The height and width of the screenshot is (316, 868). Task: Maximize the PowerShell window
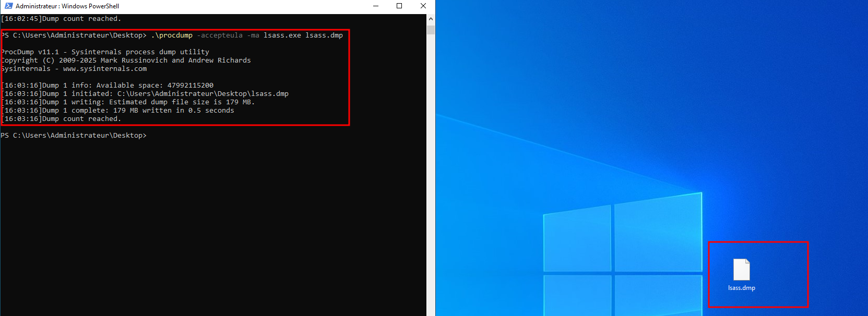pos(399,6)
